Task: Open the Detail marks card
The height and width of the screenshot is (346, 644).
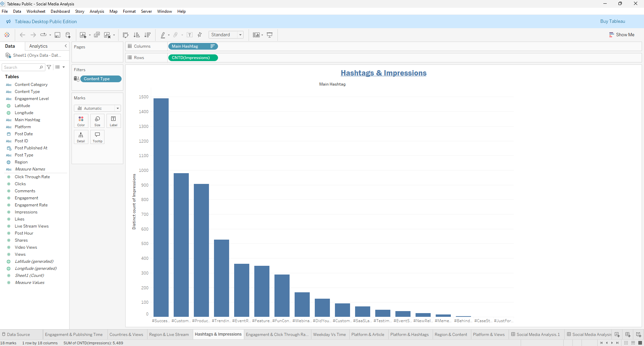Action: (x=81, y=137)
